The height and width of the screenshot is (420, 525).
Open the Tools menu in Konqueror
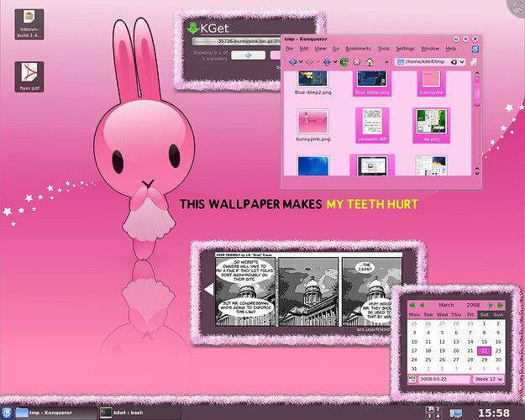tap(384, 49)
